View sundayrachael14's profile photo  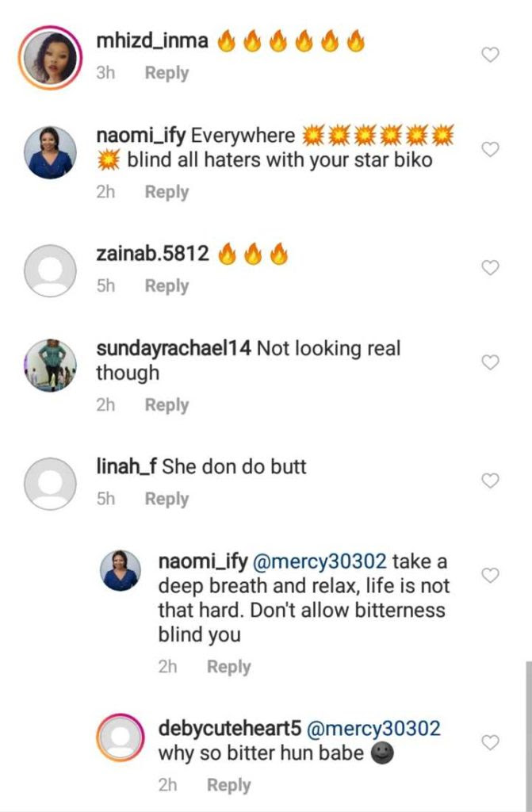[51, 364]
